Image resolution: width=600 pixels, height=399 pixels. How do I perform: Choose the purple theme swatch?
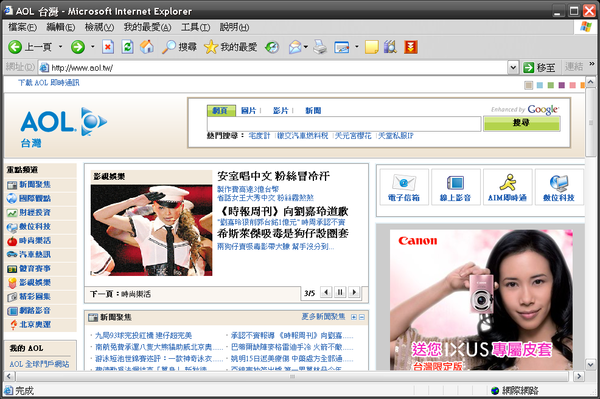click(x=561, y=85)
